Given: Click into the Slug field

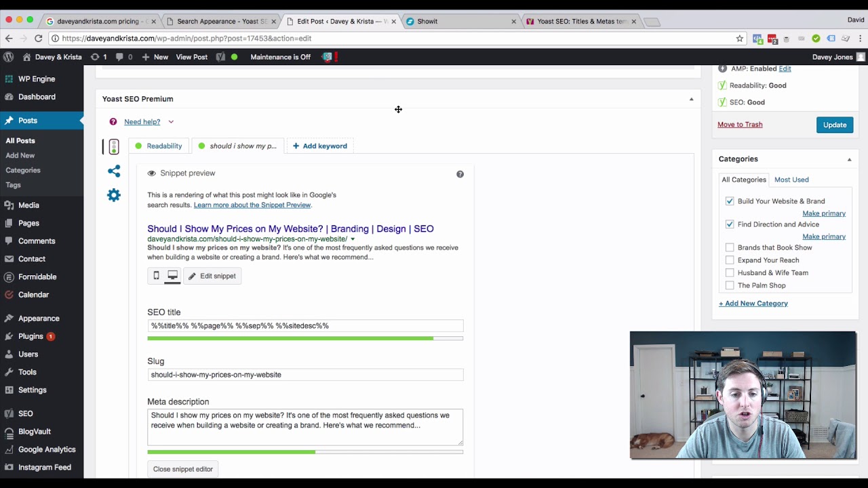Looking at the screenshot, I should coord(305,375).
